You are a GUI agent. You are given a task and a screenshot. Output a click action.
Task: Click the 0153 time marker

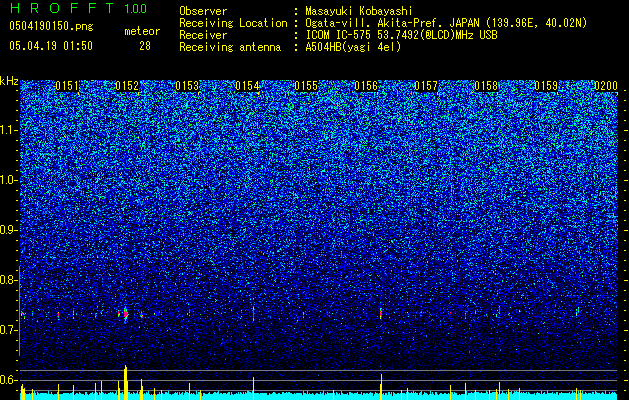pos(187,86)
